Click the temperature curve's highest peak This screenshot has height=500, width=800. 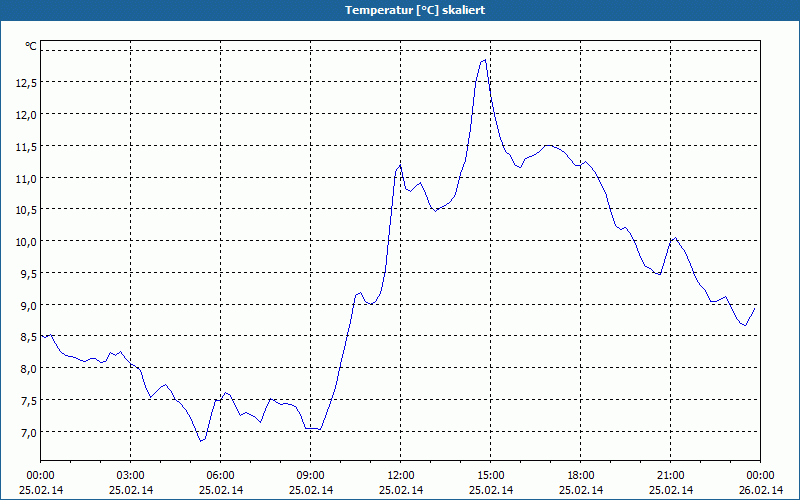pyautogui.click(x=485, y=60)
